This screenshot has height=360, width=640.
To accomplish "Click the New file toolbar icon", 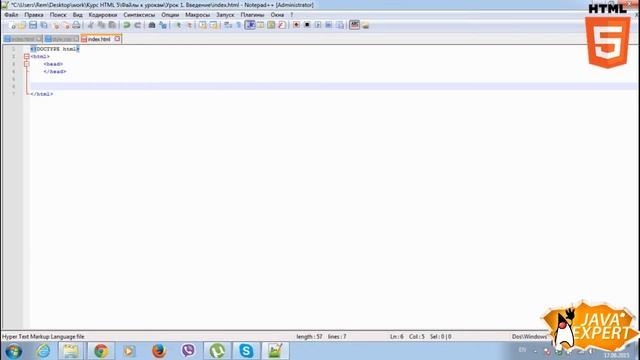I will point(11,25).
